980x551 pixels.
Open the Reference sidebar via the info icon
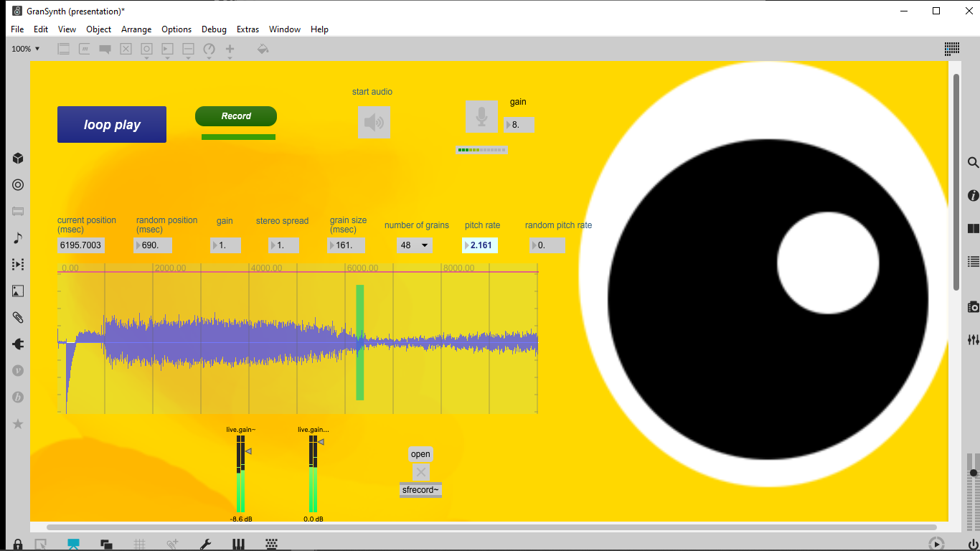point(973,194)
